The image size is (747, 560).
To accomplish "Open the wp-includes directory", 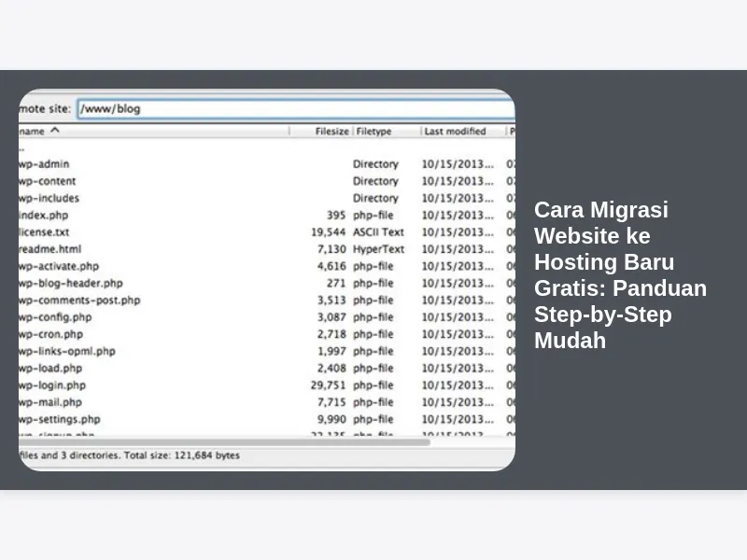I will tap(49, 198).
